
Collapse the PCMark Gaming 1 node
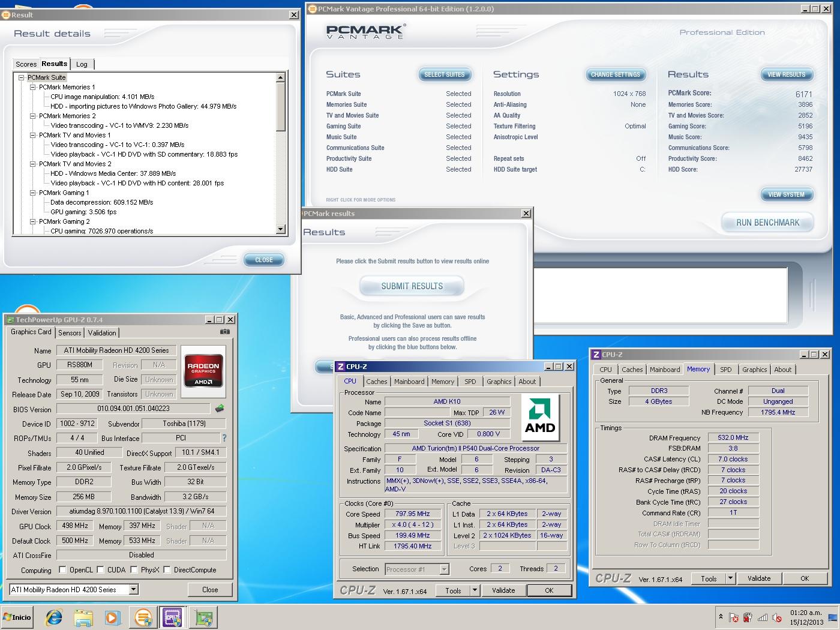click(33, 193)
